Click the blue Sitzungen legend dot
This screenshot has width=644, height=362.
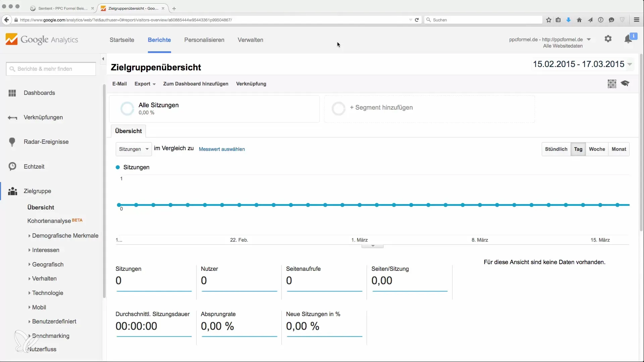(118, 167)
